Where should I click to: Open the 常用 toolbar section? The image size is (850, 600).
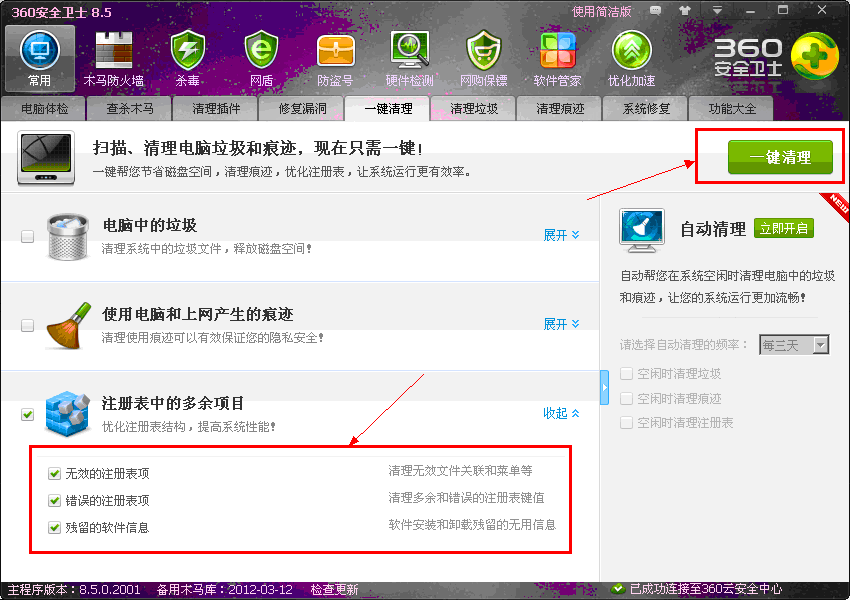tap(40, 59)
